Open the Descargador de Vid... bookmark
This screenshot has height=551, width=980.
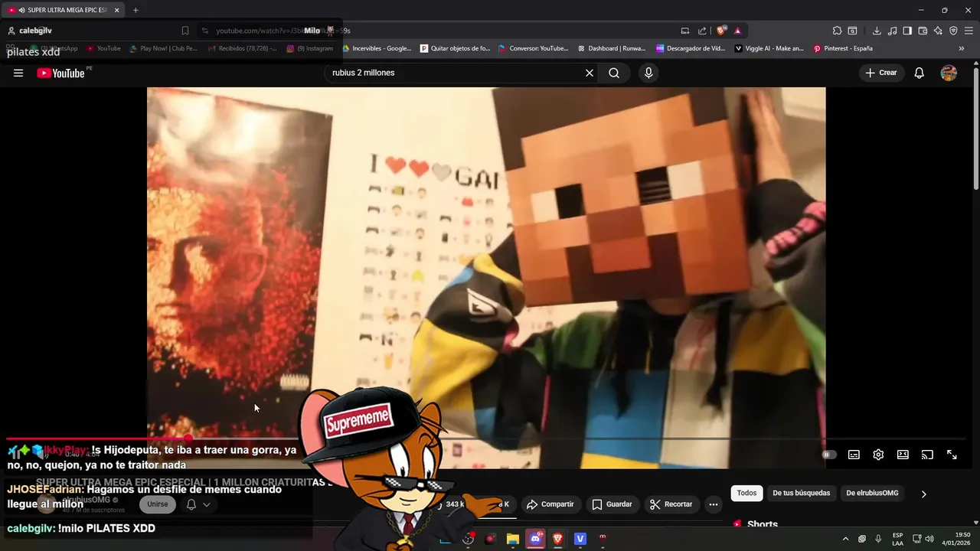tap(691, 48)
